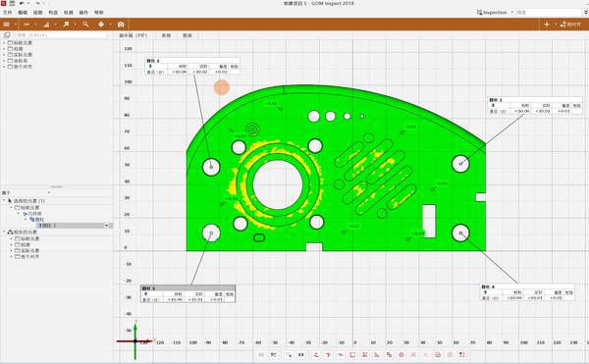The height and width of the screenshot is (364, 589).
Task: Open the 检测 menu
Action: coord(69,13)
